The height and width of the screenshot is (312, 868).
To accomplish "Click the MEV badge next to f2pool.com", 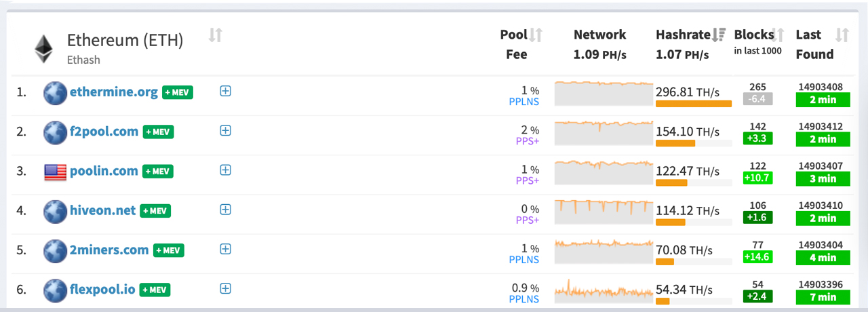I will (158, 132).
